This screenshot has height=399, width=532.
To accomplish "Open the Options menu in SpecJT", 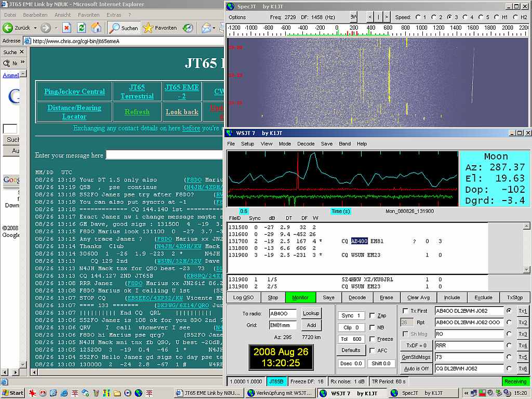I will coord(237,17).
